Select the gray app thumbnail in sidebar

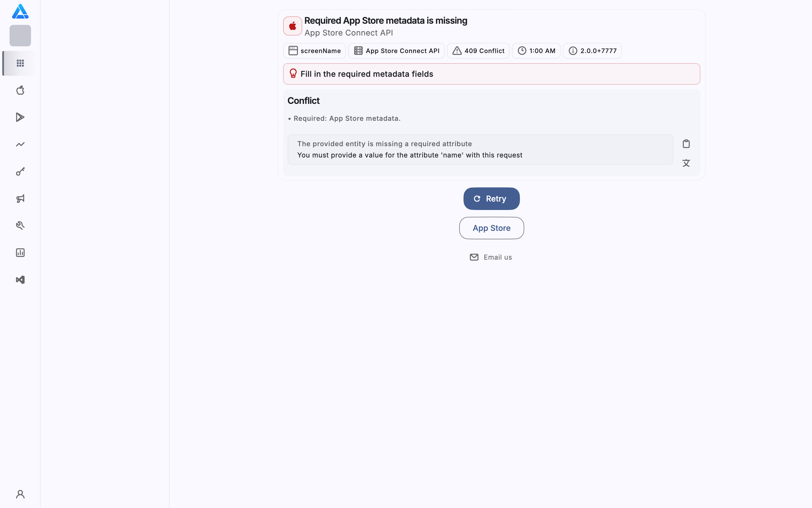pos(20,36)
